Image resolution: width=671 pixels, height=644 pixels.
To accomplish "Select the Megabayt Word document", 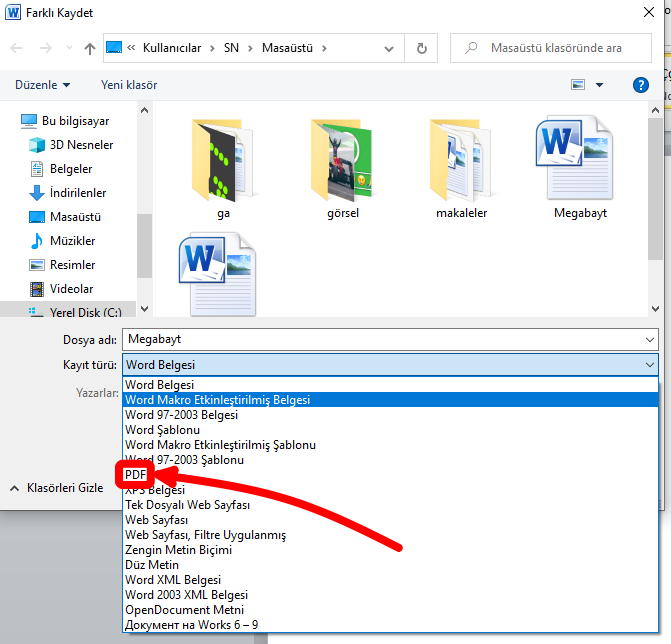I will 580,160.
